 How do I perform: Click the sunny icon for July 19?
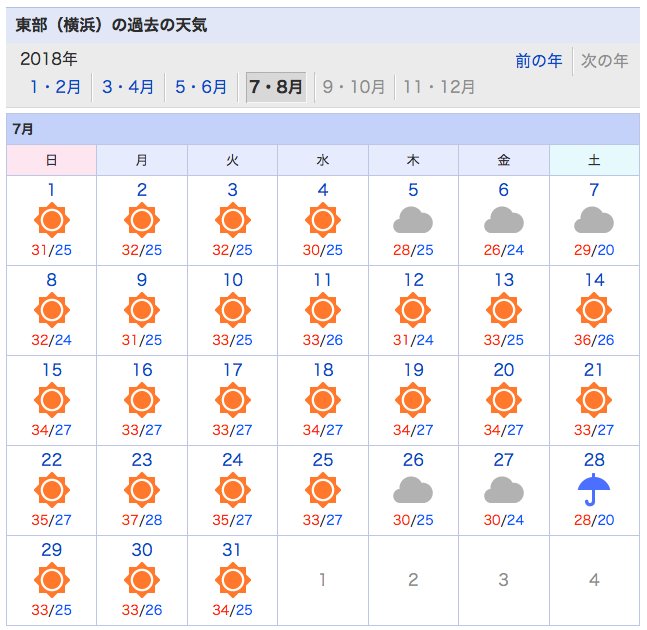tap(413, 400)
